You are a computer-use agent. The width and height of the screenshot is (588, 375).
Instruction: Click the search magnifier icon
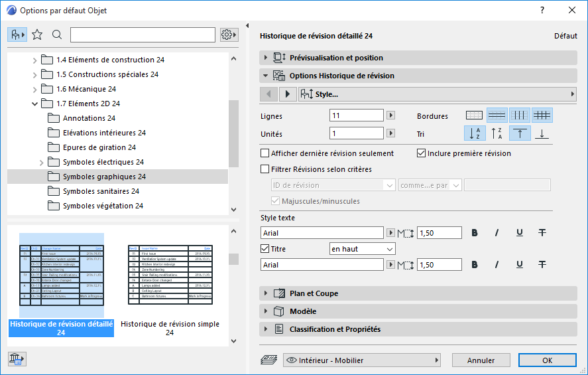pyautogui.click(x=57, y=35)
